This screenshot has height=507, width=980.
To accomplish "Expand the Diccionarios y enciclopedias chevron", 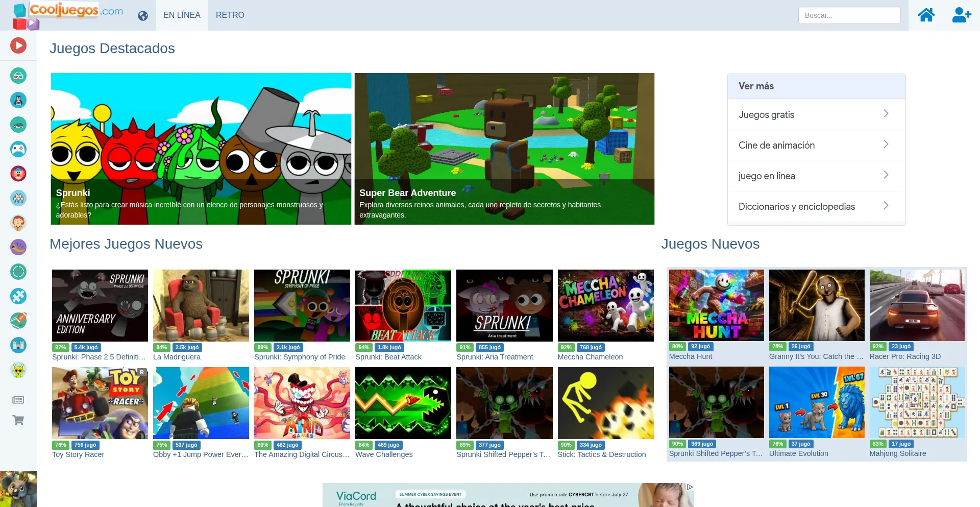I will point(886,205).
